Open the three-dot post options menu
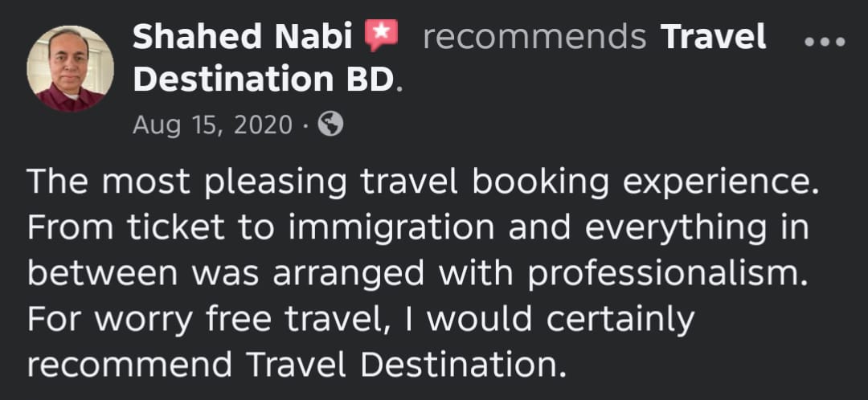The width and height of the screenshot is (868, 400). [x=825, y=42]
